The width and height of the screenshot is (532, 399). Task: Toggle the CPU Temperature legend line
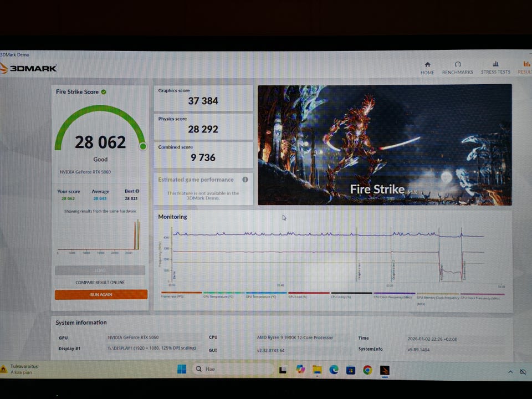[x=223, y=295]
